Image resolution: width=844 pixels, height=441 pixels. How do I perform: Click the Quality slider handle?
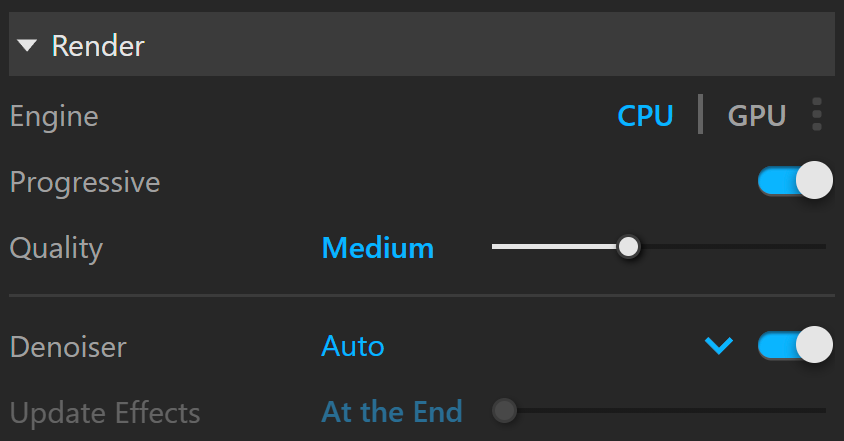point(628,247)
